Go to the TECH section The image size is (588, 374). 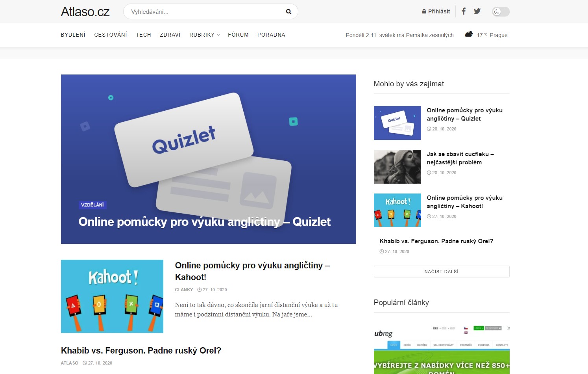click(x=143, y=35)
